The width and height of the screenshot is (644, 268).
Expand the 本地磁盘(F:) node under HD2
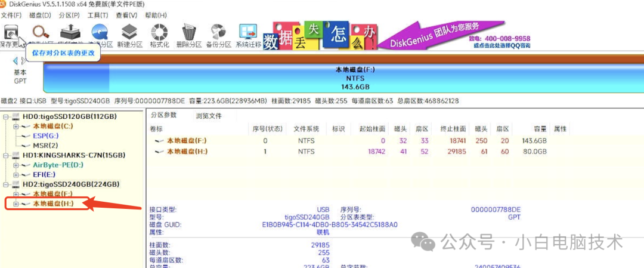pos(16,193)
